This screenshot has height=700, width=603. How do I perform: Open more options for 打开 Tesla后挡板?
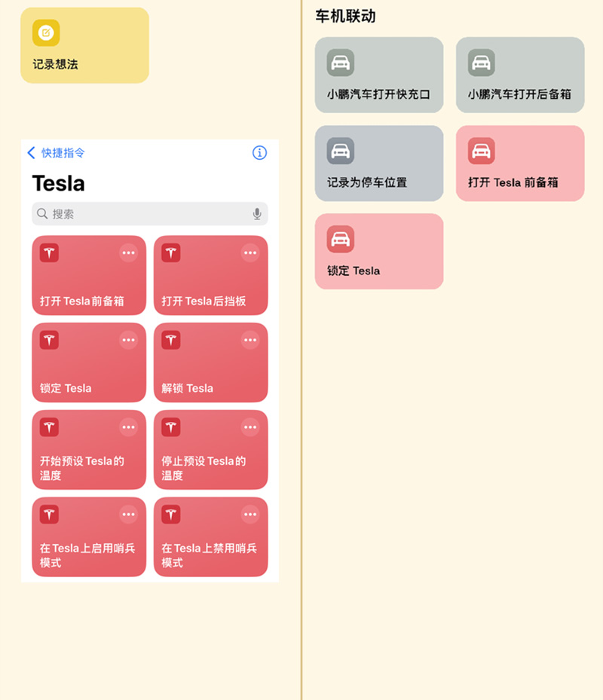[250, 253]
